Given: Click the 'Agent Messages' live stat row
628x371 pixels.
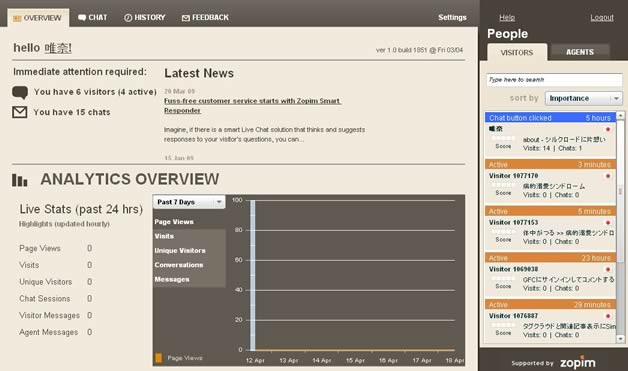Looking at the screenshot, I should coord(56,332).
